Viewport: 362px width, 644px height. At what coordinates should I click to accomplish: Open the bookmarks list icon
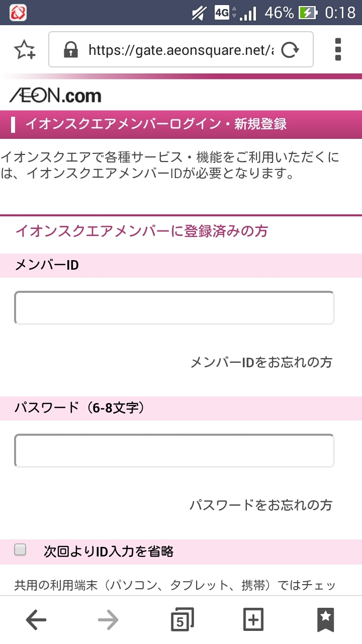click(x=325, y=620)
